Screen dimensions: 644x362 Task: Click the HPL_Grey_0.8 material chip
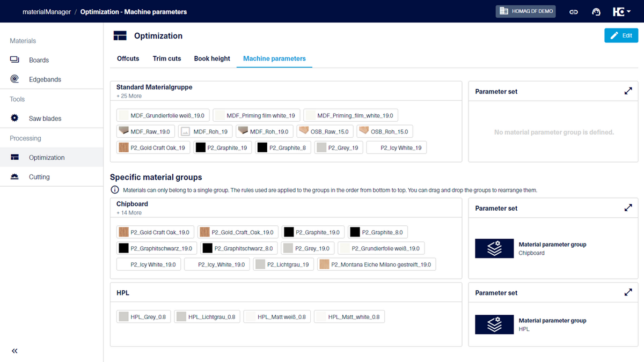(x=142, y=317)
